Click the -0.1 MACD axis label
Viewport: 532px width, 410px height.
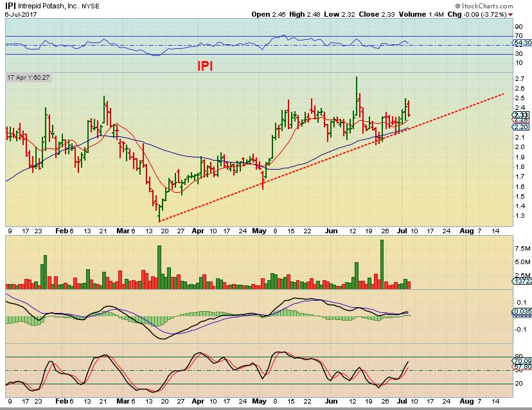coord(521,329)
